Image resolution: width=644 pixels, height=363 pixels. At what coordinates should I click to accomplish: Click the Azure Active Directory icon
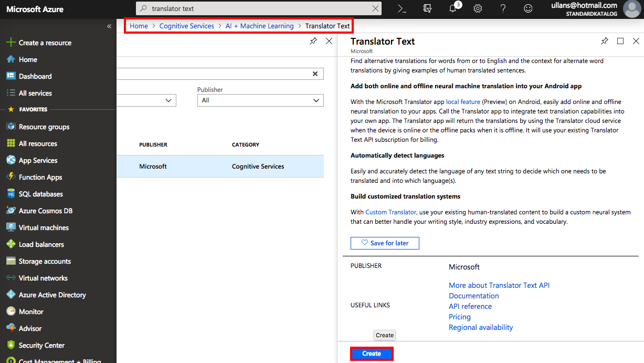(x=10, y=295)
